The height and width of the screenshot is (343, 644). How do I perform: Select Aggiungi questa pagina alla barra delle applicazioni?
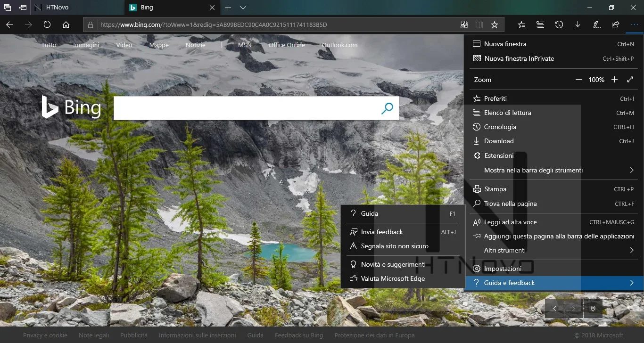pyautogui.click(x=554, y=236)
